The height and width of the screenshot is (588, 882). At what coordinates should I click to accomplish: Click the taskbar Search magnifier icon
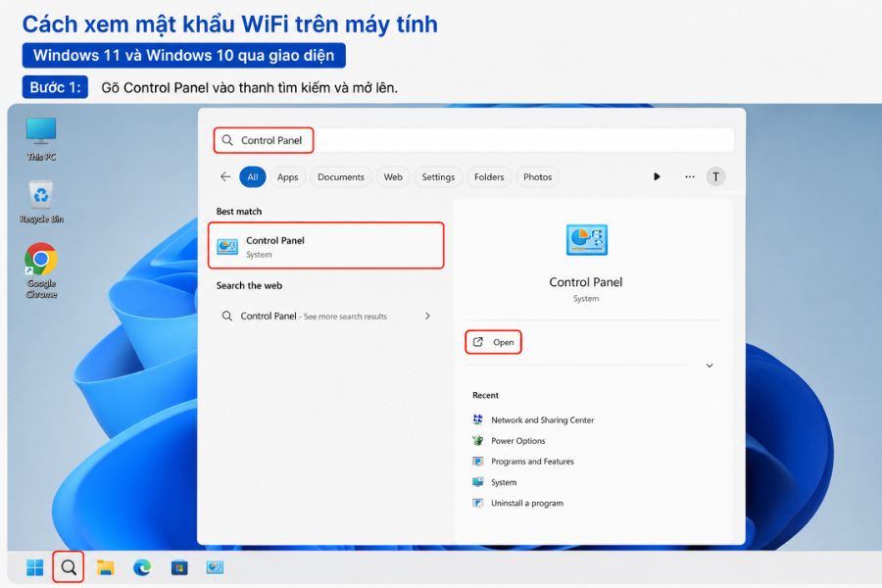point(69,567)
